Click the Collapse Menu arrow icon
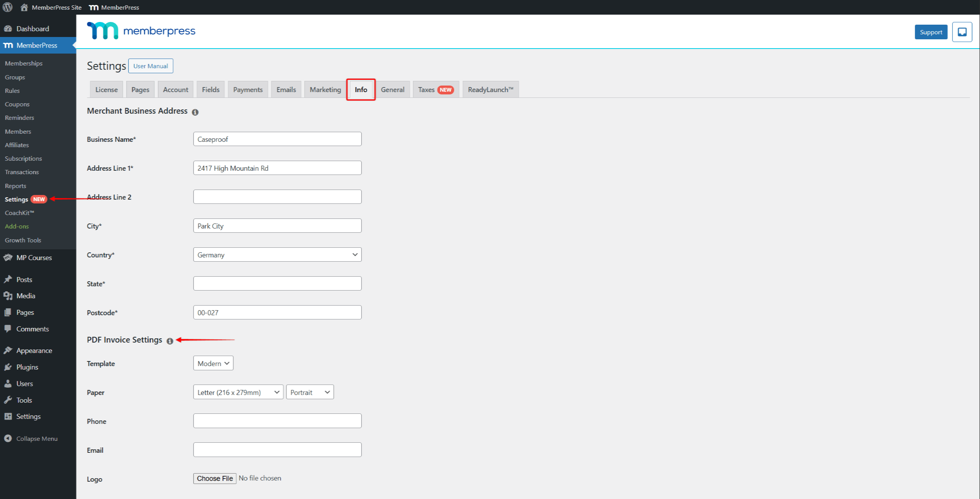This screenshot has height=499, width=980. point(8,439)
